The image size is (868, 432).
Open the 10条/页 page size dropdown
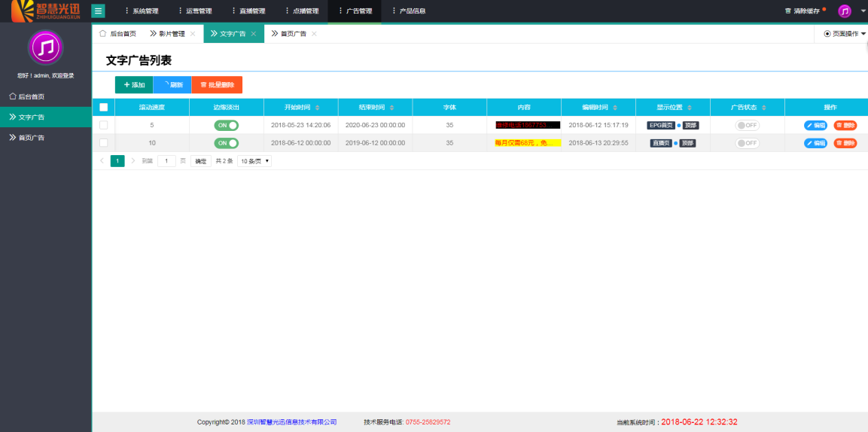[254, 161]
